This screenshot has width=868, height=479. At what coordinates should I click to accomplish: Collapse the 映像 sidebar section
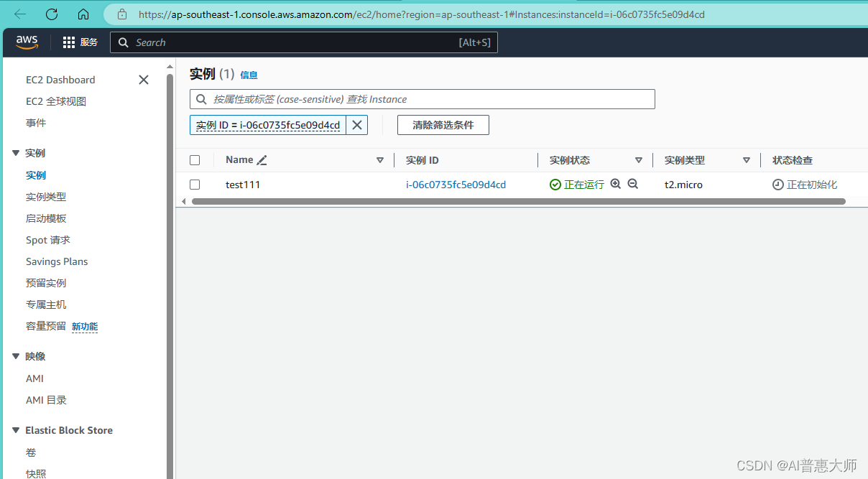point(16,356)
